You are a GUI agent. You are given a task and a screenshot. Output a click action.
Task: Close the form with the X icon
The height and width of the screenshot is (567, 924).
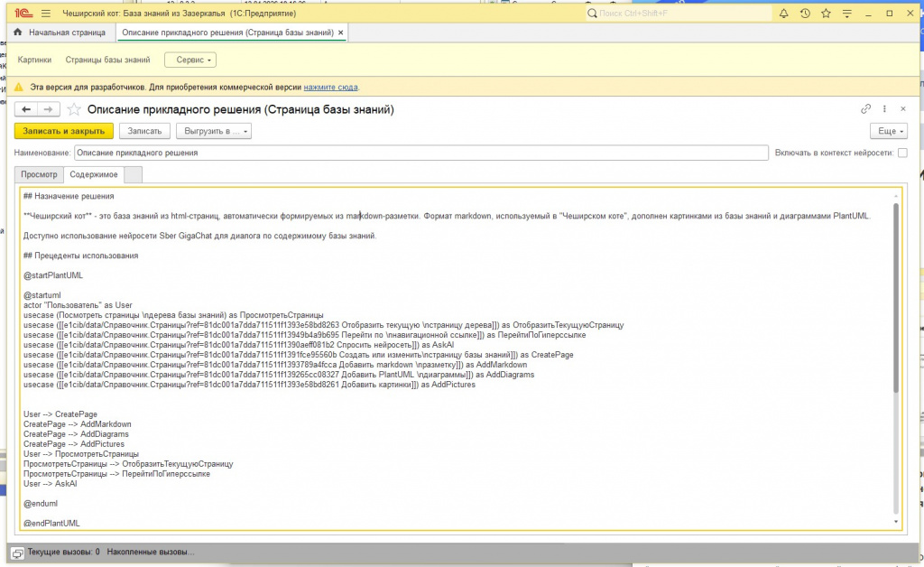902,108
